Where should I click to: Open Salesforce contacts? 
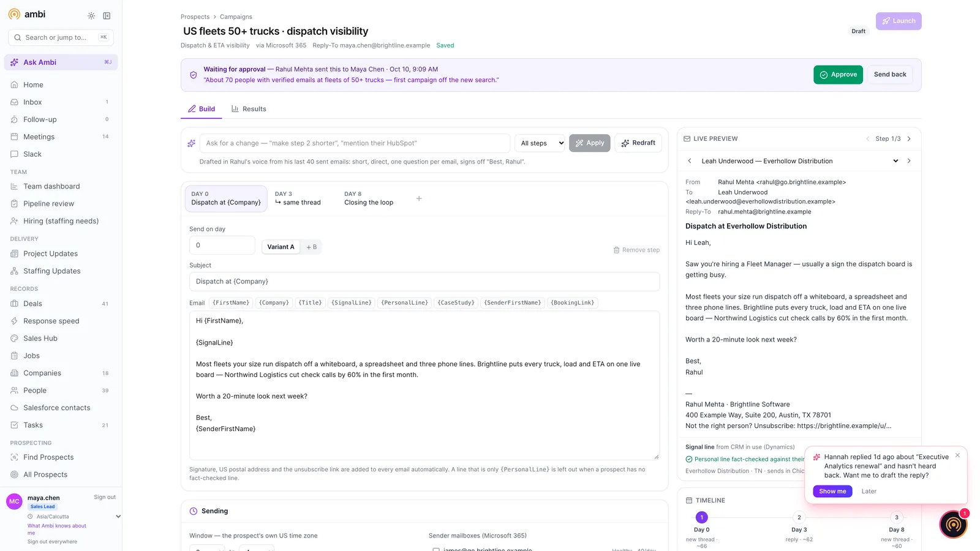[x=61, y=408]
